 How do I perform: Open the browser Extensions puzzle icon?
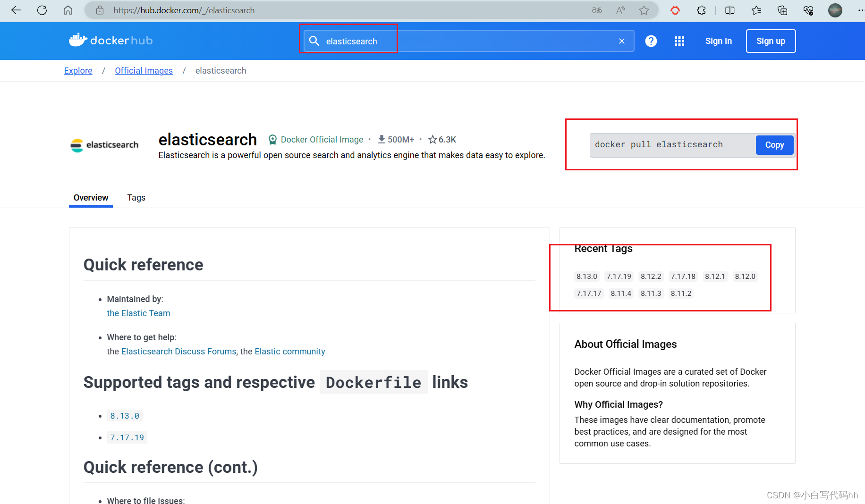tap(701, 10)
